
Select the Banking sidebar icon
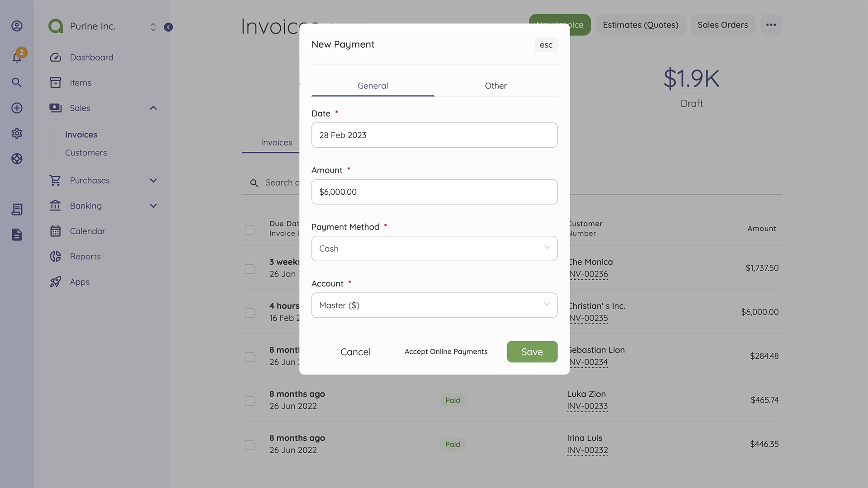55,206
